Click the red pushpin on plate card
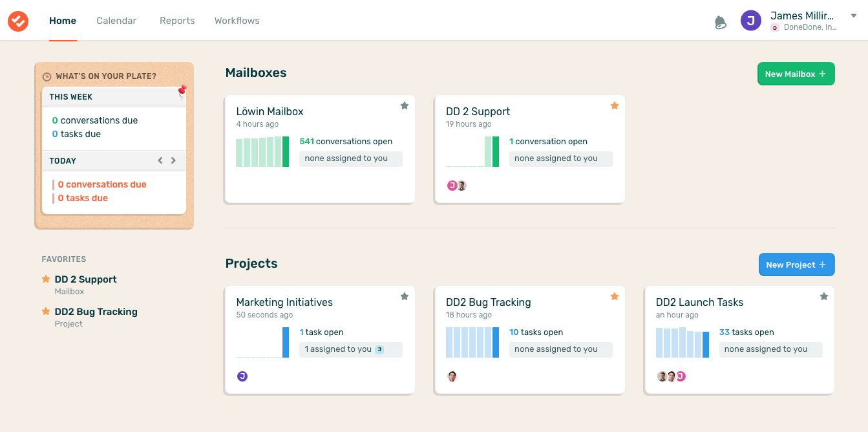This screenshot has width=868, height=432. coord(182,91)
